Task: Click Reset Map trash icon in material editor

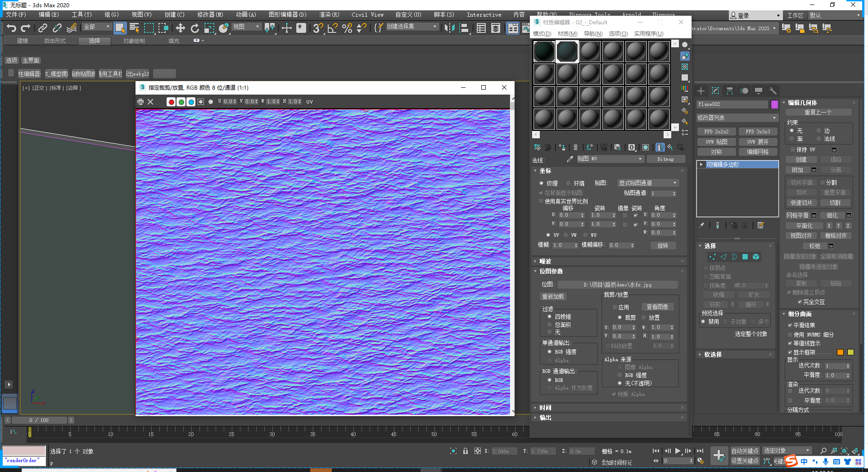Action: (575, 147)
